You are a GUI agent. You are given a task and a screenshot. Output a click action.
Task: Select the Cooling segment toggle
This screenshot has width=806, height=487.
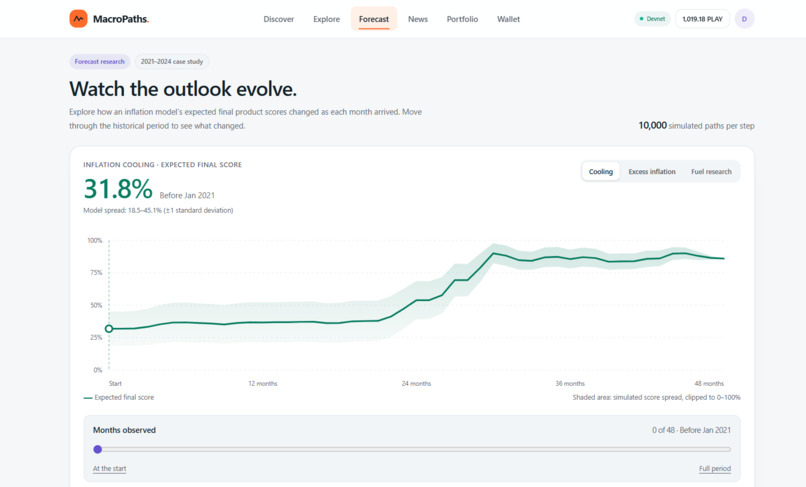(x=600, y=172)
